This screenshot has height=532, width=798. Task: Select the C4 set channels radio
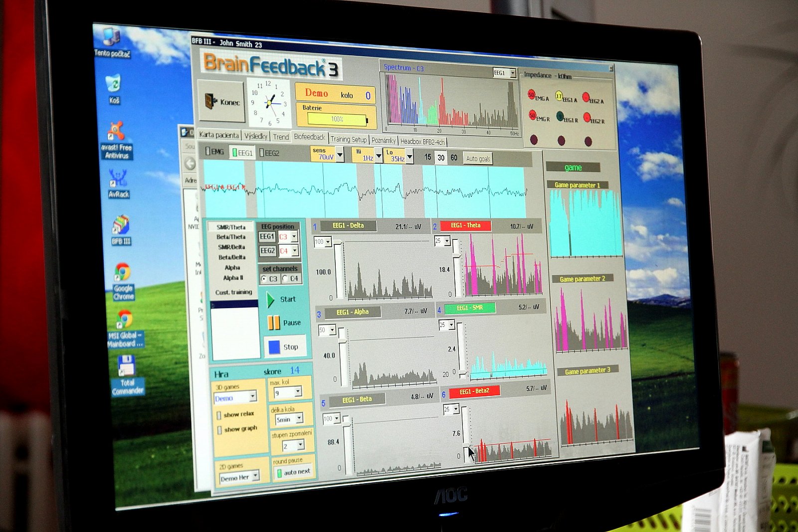tap(285, 278)
